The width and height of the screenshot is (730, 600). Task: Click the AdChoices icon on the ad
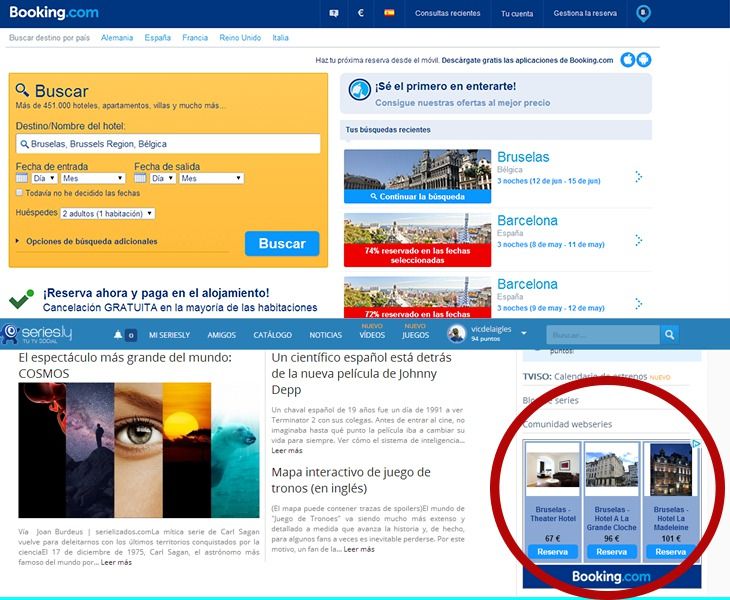tap(696, 444)
